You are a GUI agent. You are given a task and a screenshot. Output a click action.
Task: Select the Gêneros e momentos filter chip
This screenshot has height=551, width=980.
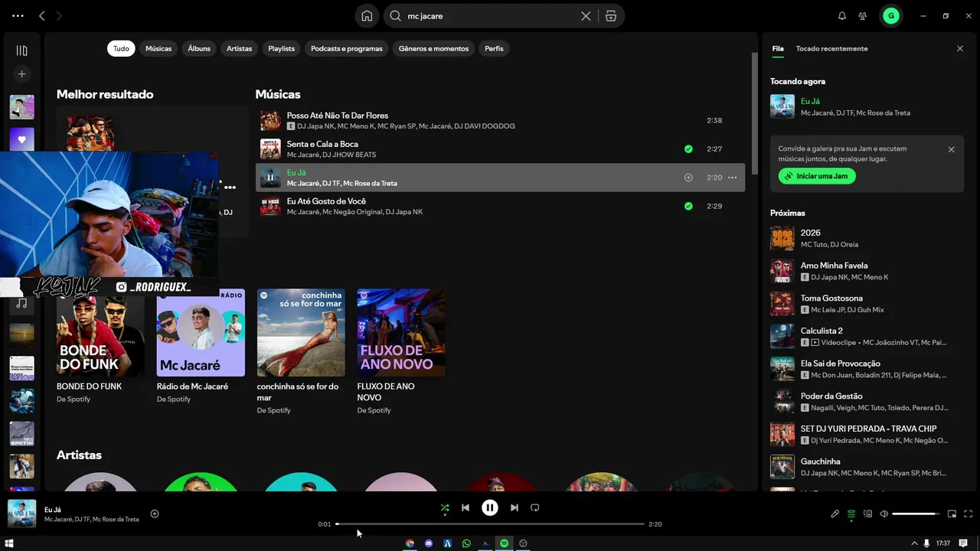(433, 49)
